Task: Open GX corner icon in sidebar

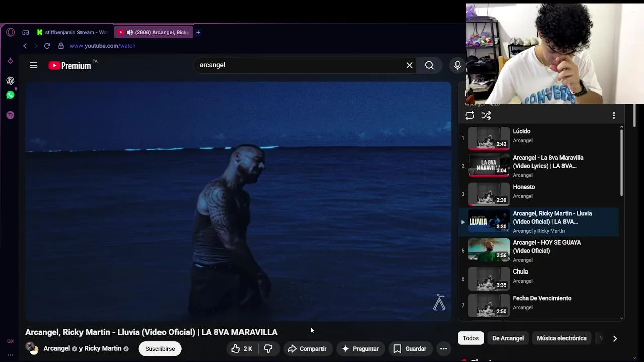Action: (x=10, y=341)
